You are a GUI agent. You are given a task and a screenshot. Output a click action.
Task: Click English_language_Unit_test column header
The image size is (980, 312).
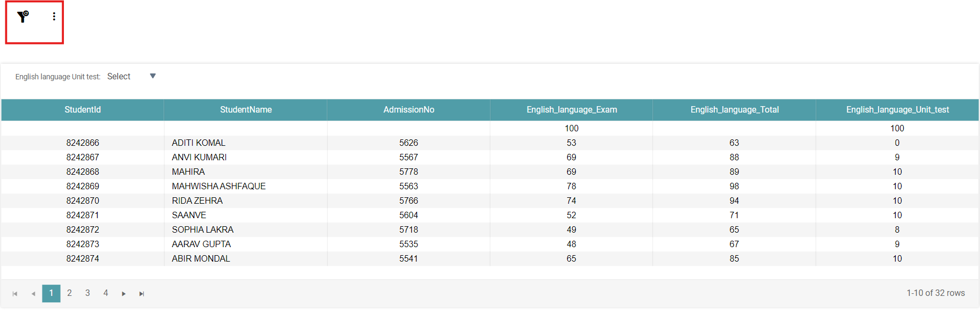[x=897, y=110]
